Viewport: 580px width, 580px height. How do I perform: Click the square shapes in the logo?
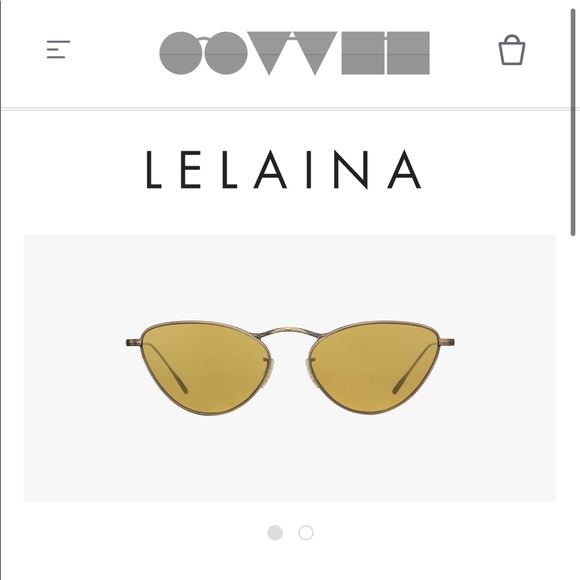385,53
